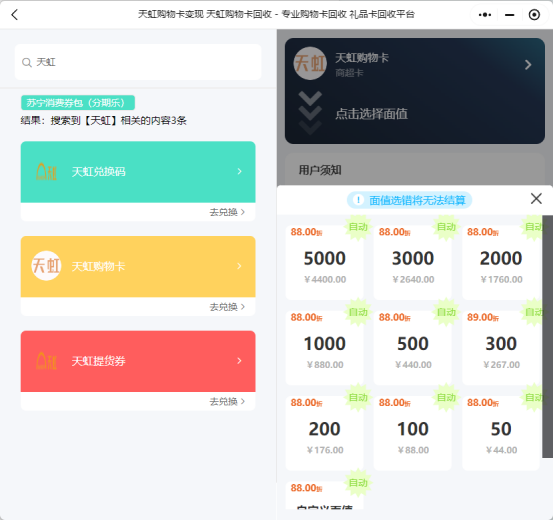Select the 5000 face value option

tap(324, 262)
